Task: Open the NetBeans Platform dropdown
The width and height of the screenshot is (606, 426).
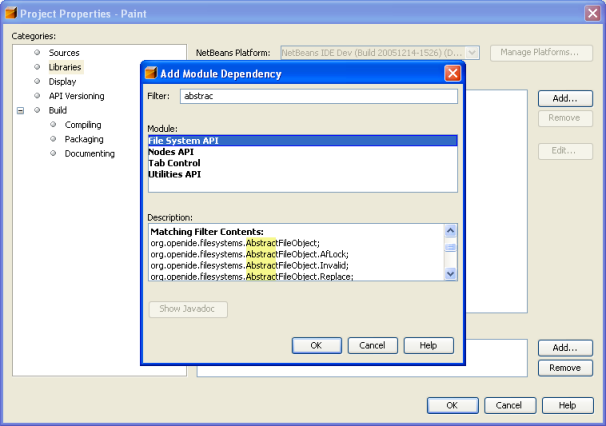Action: click(472, 53)
